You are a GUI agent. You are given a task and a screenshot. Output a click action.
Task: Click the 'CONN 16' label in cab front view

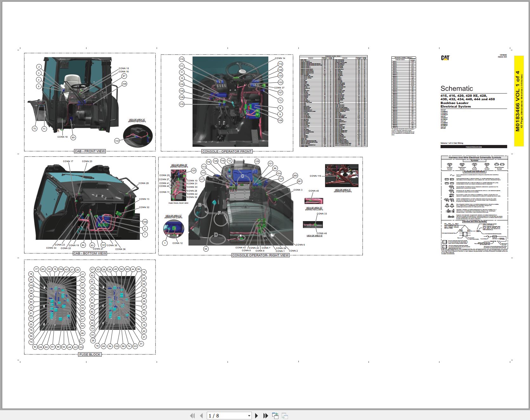click(x=124, y=72)
